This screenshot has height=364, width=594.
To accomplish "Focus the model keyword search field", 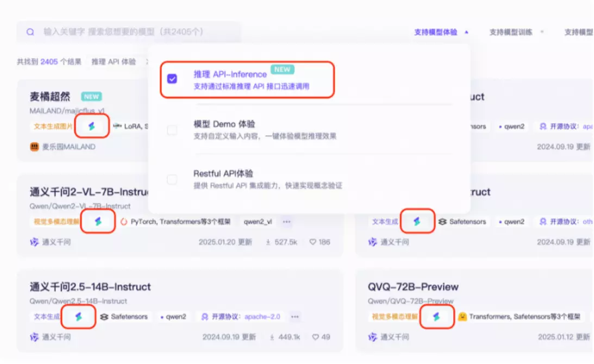I will pyautogui.click(x=128, y=32).
